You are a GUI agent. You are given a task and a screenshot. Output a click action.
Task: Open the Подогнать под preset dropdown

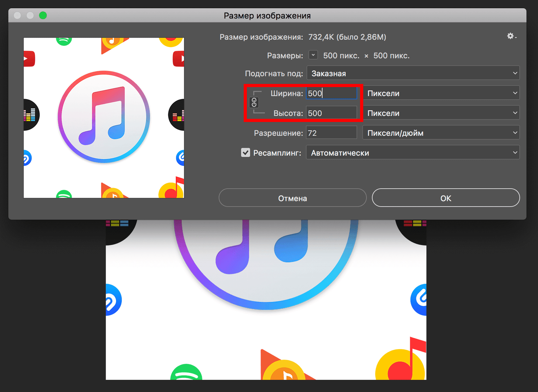click(x=413, y=73)
